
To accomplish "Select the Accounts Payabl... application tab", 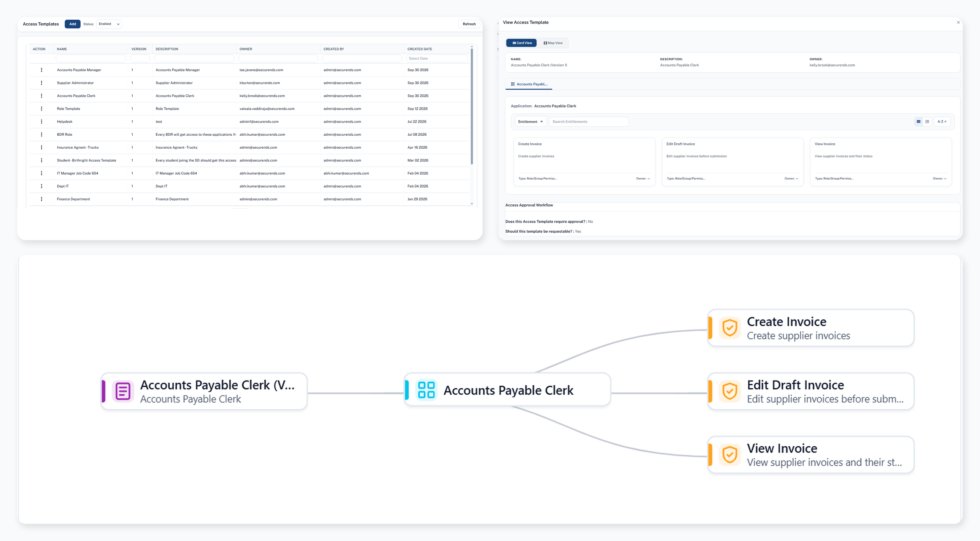I will [x=529, y=84].
